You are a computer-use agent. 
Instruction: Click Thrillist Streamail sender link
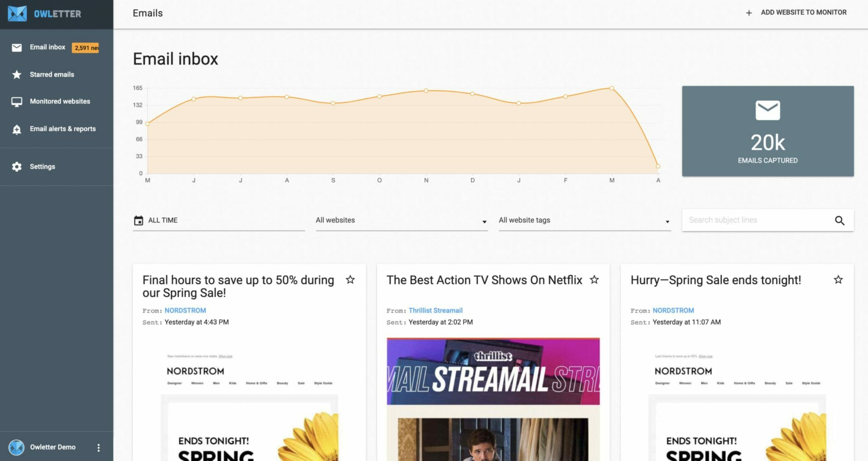(435, 310)
